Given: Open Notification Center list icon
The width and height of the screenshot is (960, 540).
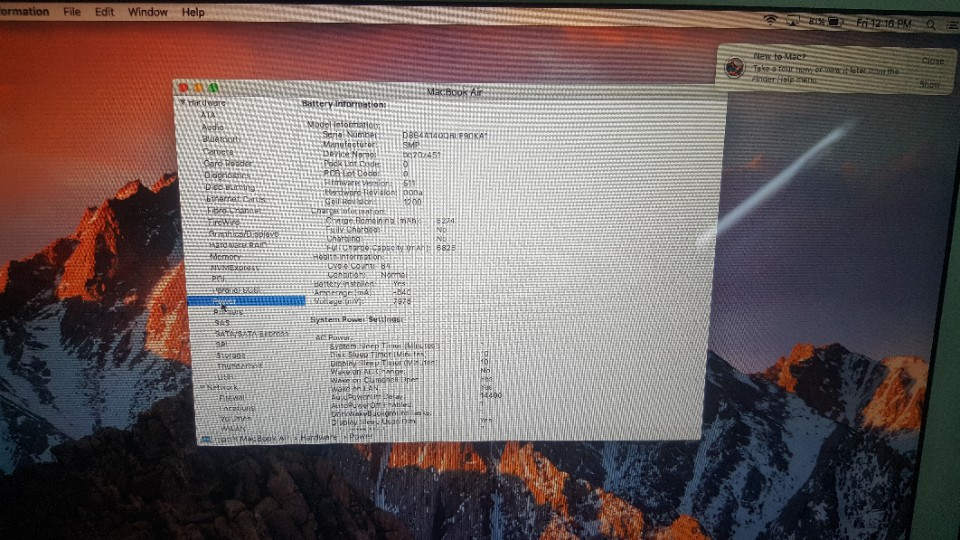Looking at the screenshot, I should pos(953,25).
